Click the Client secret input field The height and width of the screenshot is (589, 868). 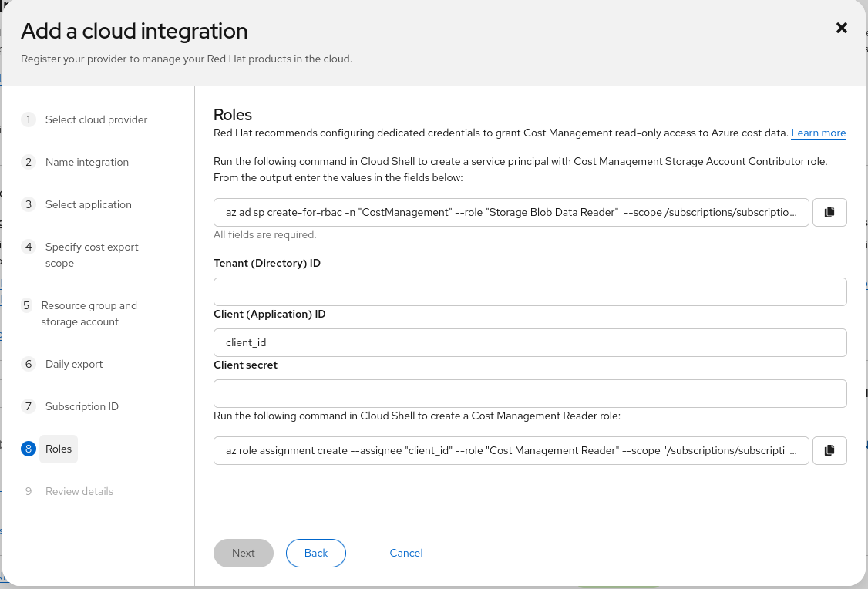point(530,393)
